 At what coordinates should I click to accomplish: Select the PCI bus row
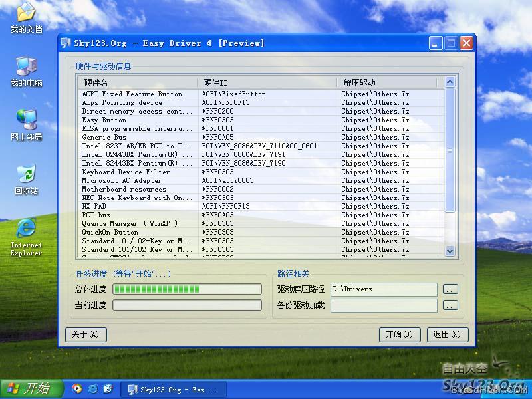tap(261, 215)
